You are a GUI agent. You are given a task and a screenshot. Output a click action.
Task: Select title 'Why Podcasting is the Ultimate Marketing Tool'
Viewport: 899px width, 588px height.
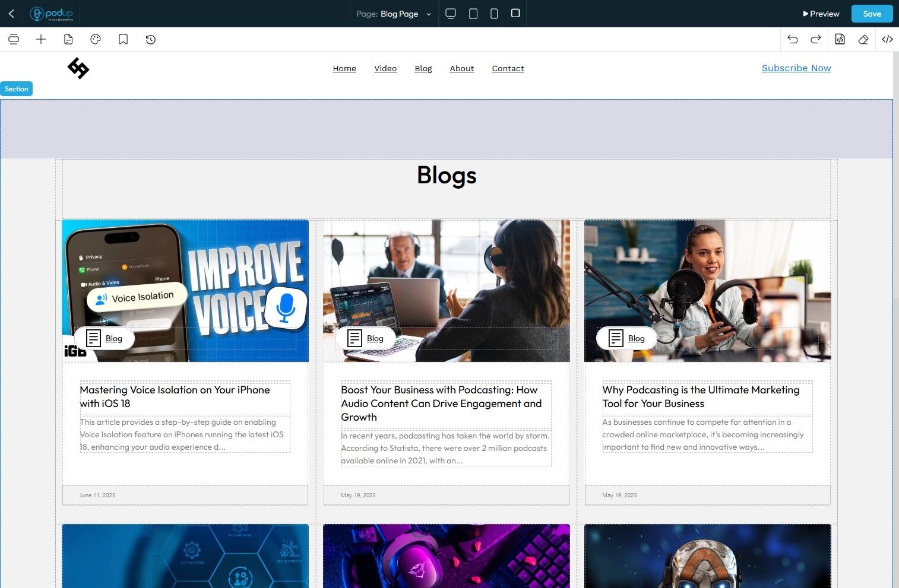pyautogui.click(x=708, y=396)
